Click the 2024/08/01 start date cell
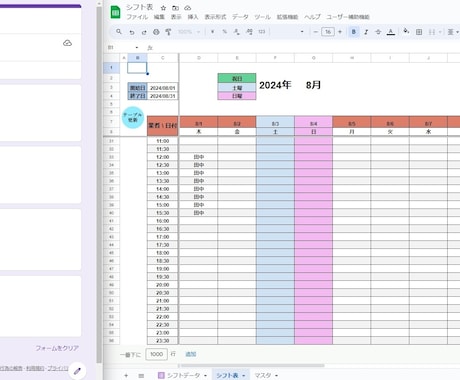Image resolution: width=460 pixels, height=380 pixels. (163, 88)
